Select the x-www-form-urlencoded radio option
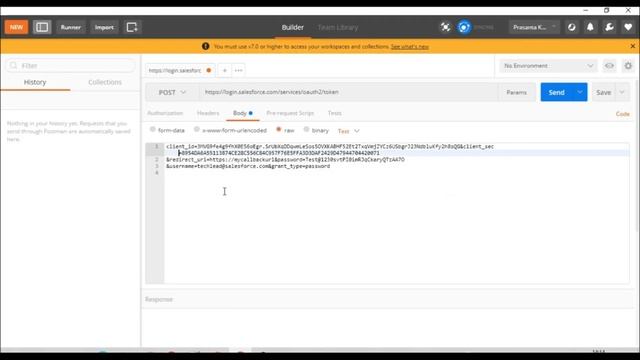This screenshot has width=640, height=360. click(x=197, y=130)
